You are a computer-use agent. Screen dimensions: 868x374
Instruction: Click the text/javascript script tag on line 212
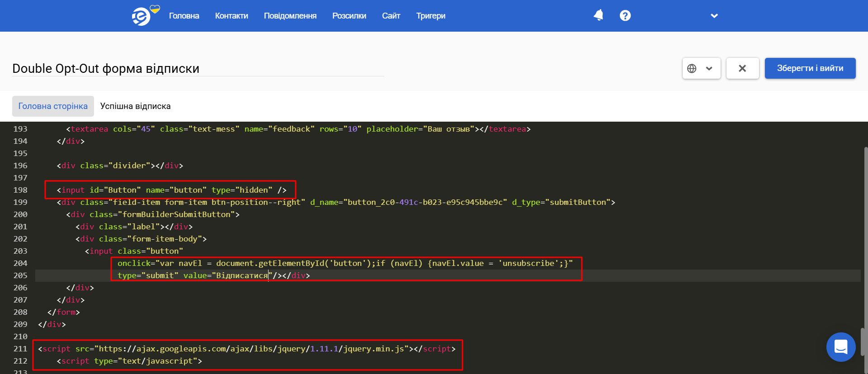[x=129, y=361]
